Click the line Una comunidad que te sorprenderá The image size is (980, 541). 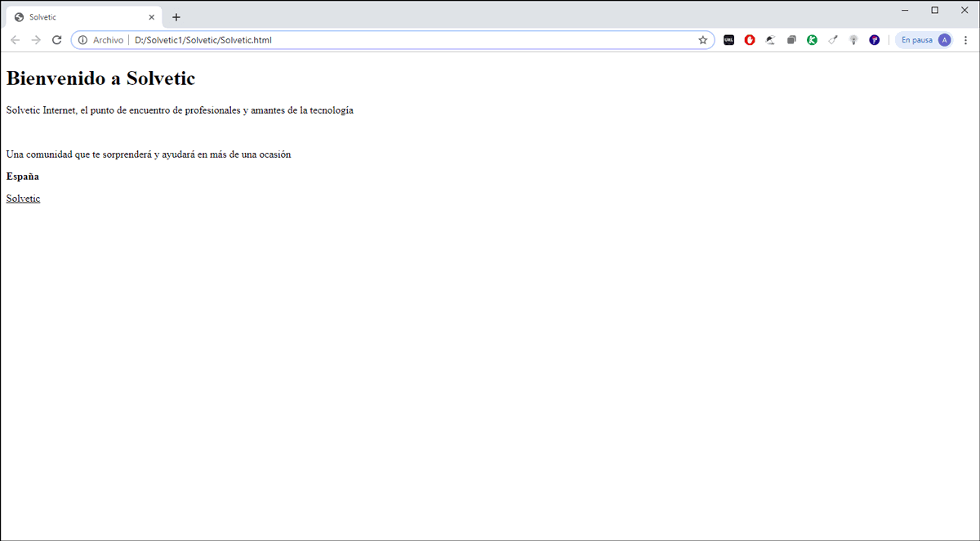click(148, 154)
